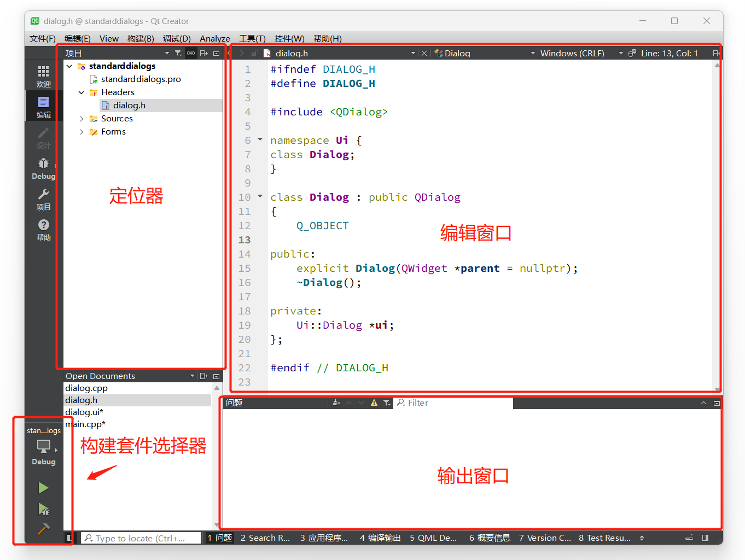745x560 pixels.
Task: Switch to Edit (编辑) mode
Action: coord(43,107)
